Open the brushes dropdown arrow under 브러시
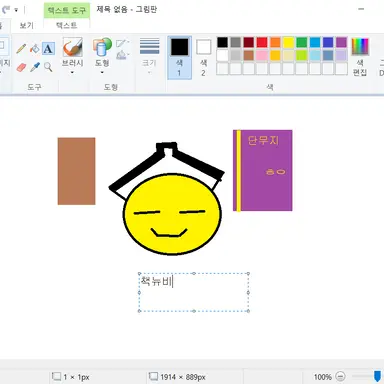 tap(72, 72)
